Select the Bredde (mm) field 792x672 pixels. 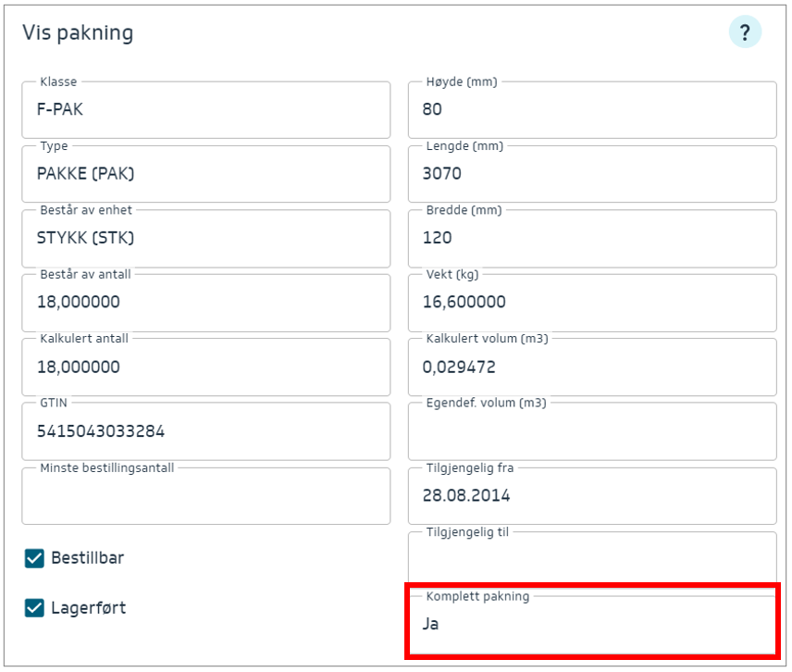591,239
